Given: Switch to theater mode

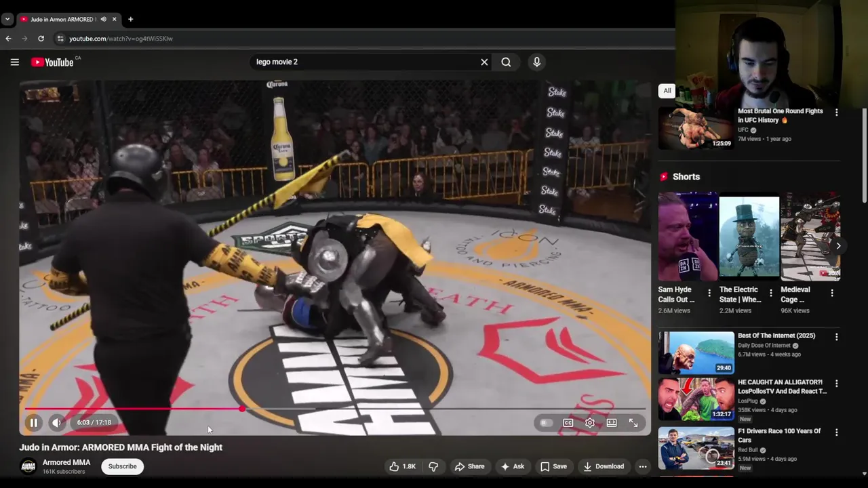Looking at the screenshot, I should click(612, 422).
